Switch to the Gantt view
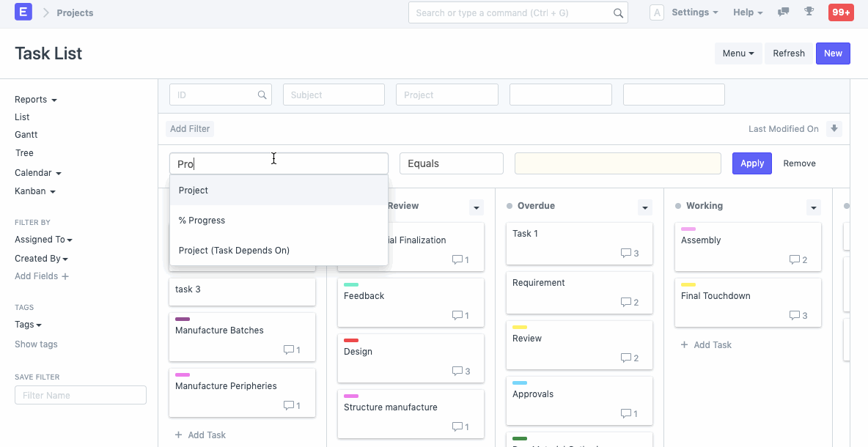Viewport: 868px width, 447px height. point(25,134)
